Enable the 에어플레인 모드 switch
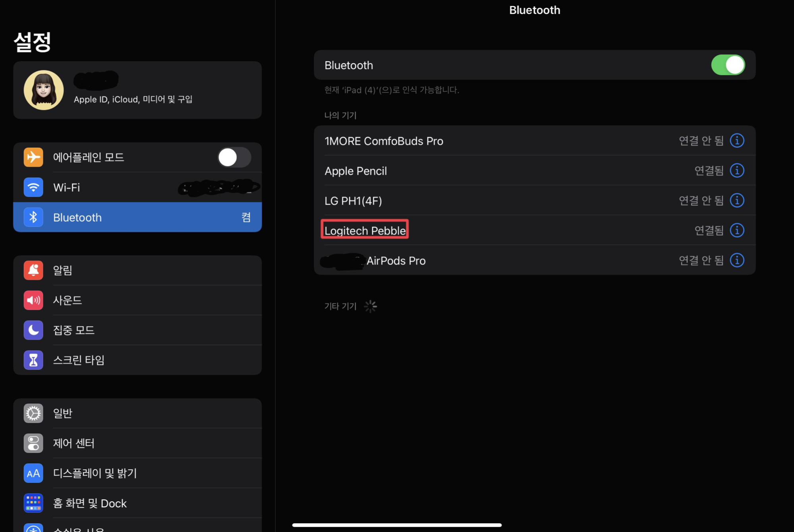The height and width of the screenshot is (532, 794). click(x=234, y=157)
